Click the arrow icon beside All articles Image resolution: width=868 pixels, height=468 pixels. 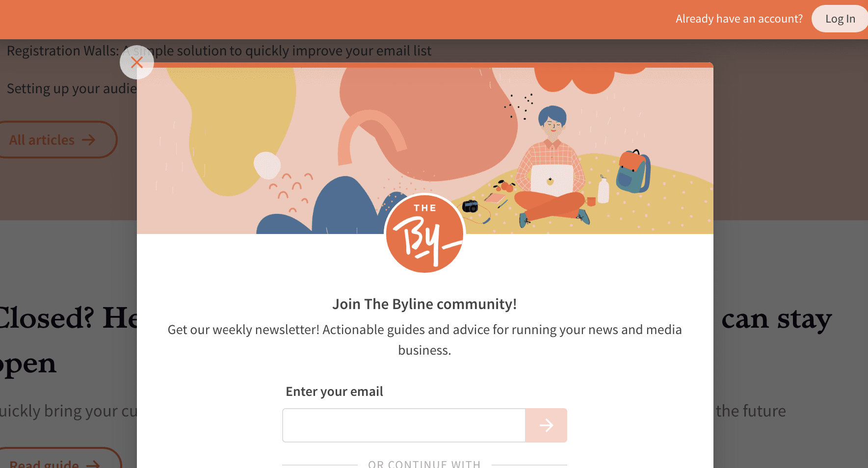pyautogui.click(x=89, y=140)
